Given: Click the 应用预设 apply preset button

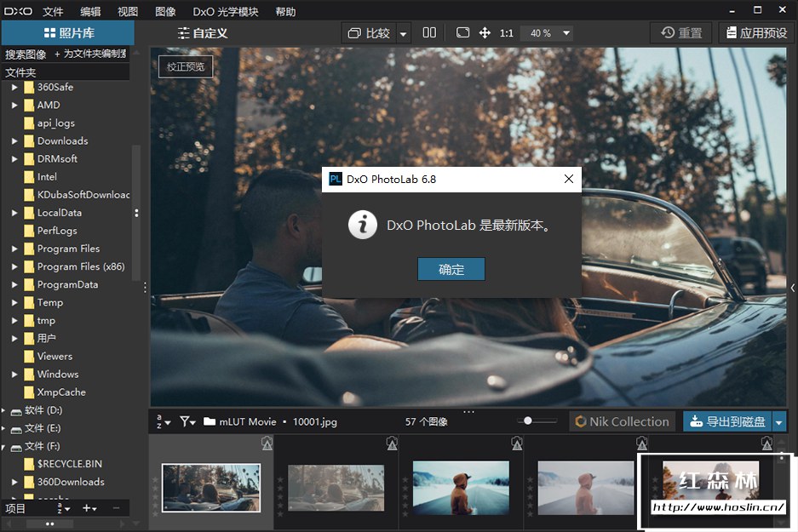Looking at the screenshot, I should click(754, 33).
